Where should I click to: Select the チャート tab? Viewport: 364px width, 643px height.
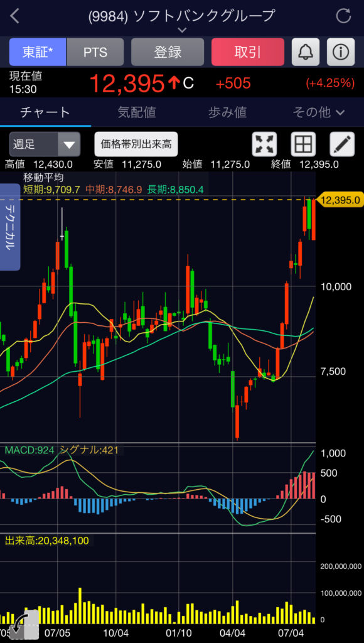(45, 112)
